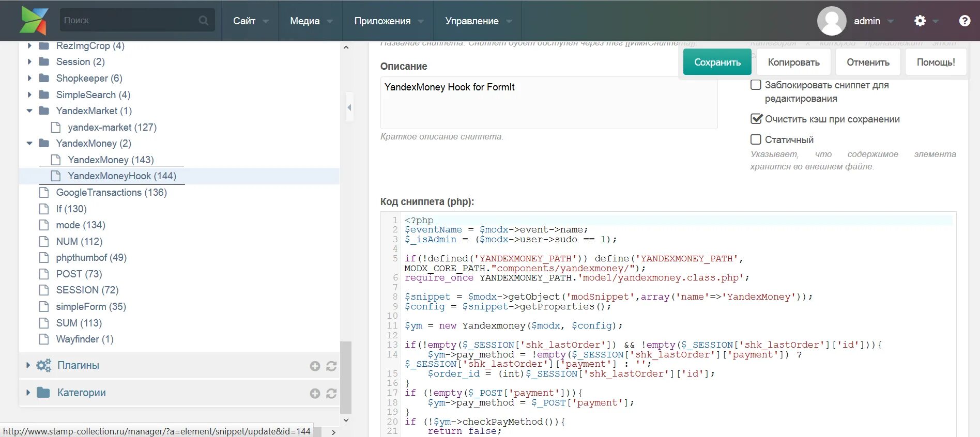
Task: Open the Медиа menu
Action: (x=311, y=21)
